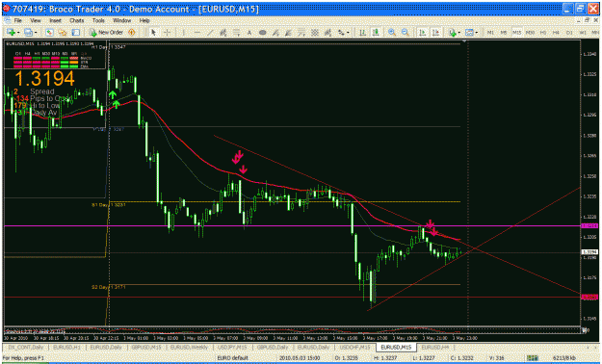Switch to the USDJPY,M15 chart tab
Screen dimensions: 602x364
tap(232, 347)
